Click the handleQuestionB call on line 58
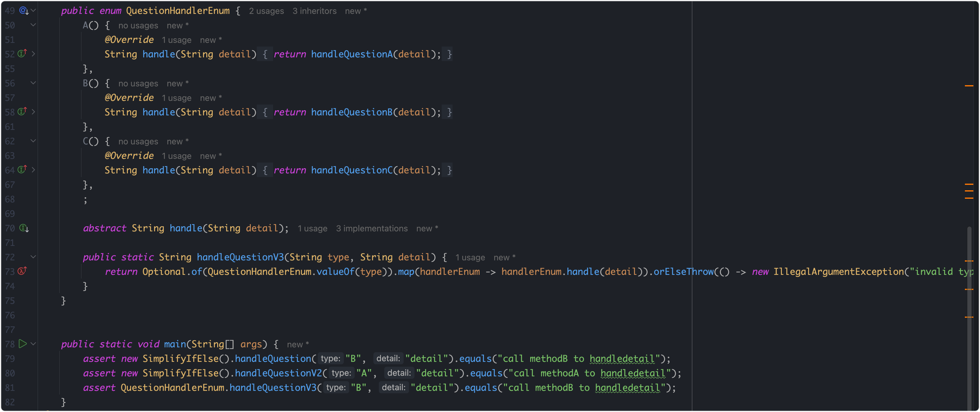This screenshot has width=980, height=412. coord(352,112)
